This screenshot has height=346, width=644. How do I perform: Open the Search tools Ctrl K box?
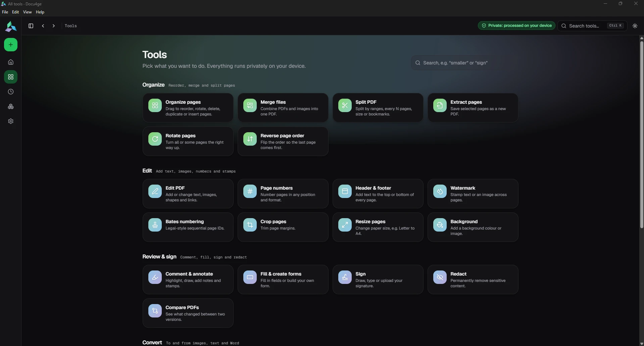pos(592,26)
